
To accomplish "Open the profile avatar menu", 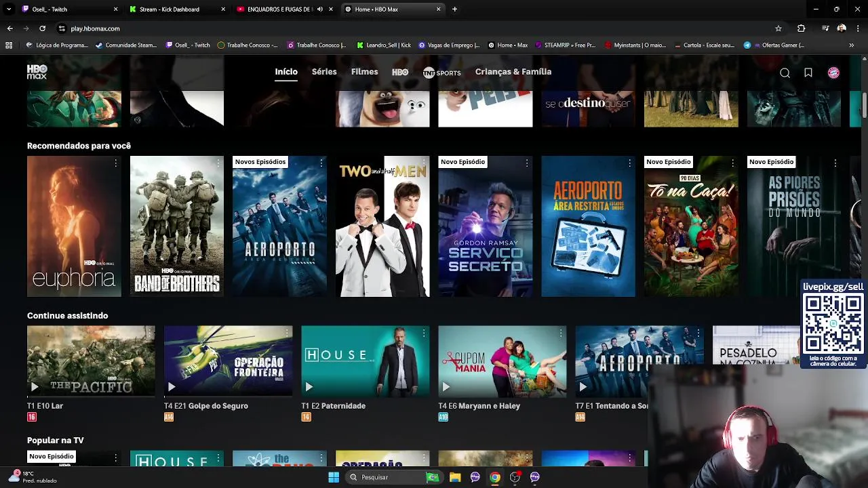I will pos(833,73).
